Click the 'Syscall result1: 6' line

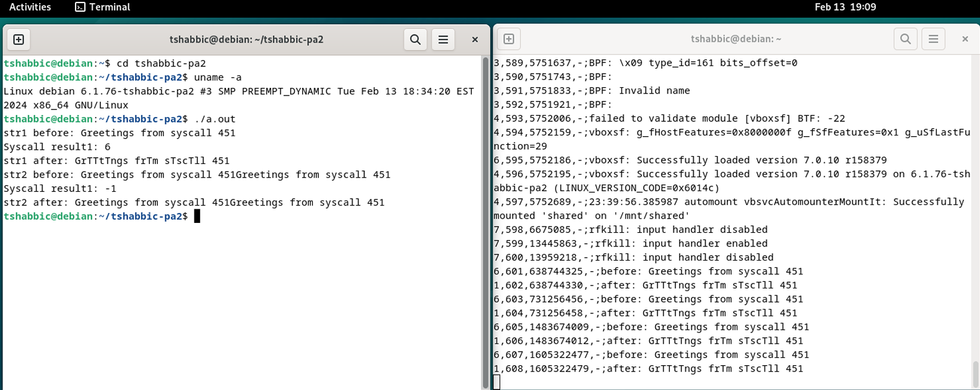click(57, 147)
